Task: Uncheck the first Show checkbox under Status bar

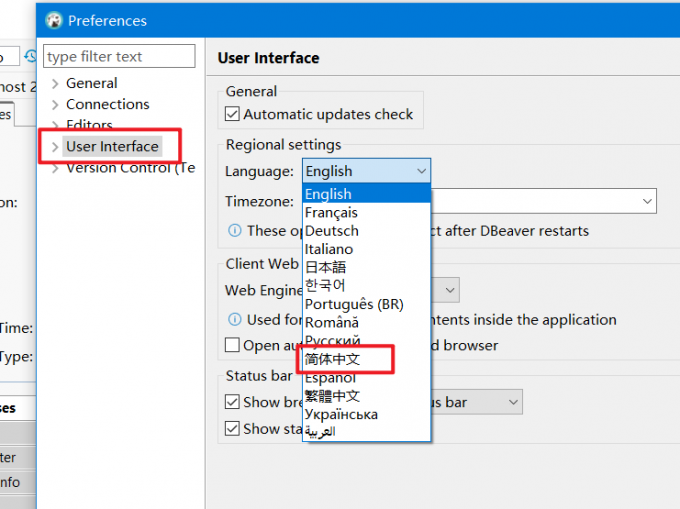Action: [x=233, y=402]
